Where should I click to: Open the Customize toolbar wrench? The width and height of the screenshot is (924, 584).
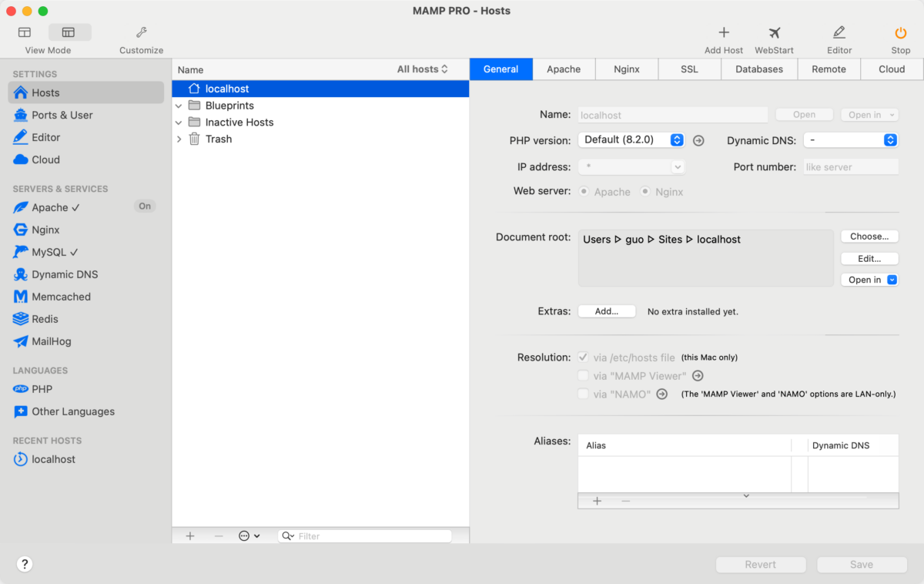click(142, 32)
